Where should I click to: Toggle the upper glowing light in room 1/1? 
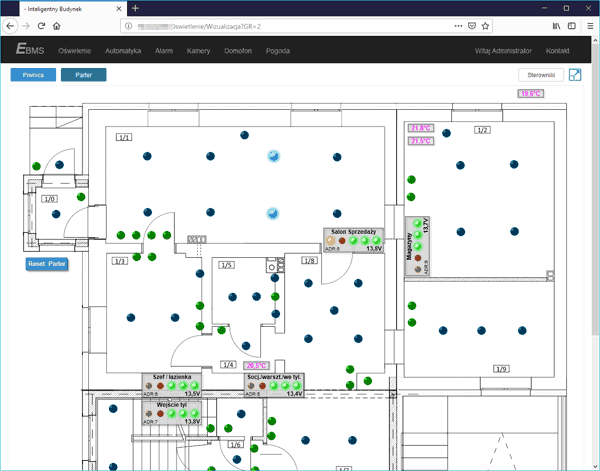click(273, 156)
